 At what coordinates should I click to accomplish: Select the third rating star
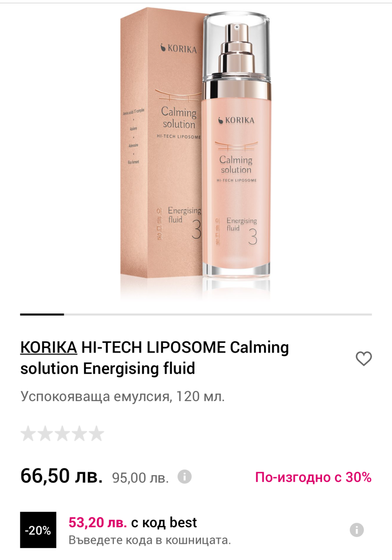[x=62, y=433]
